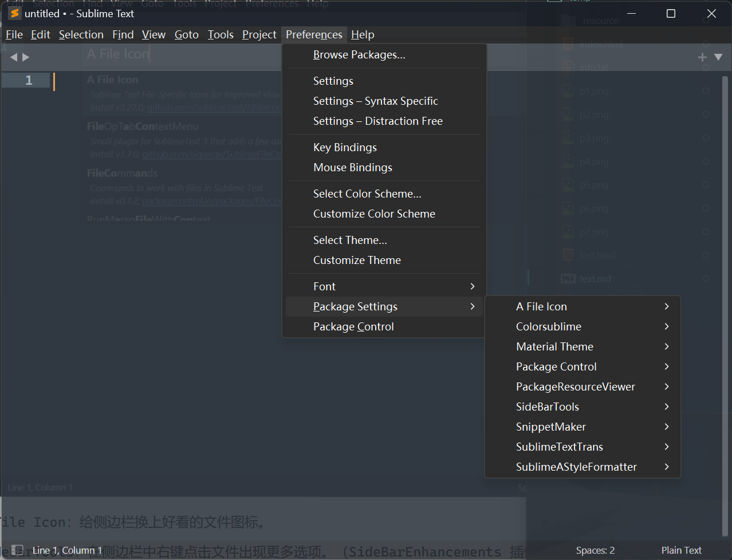Change syntax via Plain Text
The height and width of the screenshot is (560, 732).
pos(681,550)
